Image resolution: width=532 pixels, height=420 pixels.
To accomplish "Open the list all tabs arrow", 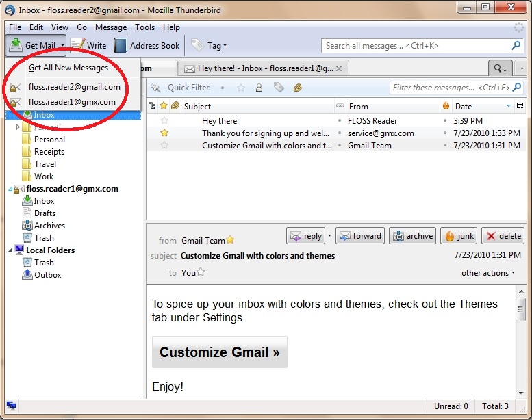I will click(x=522, y=68).
